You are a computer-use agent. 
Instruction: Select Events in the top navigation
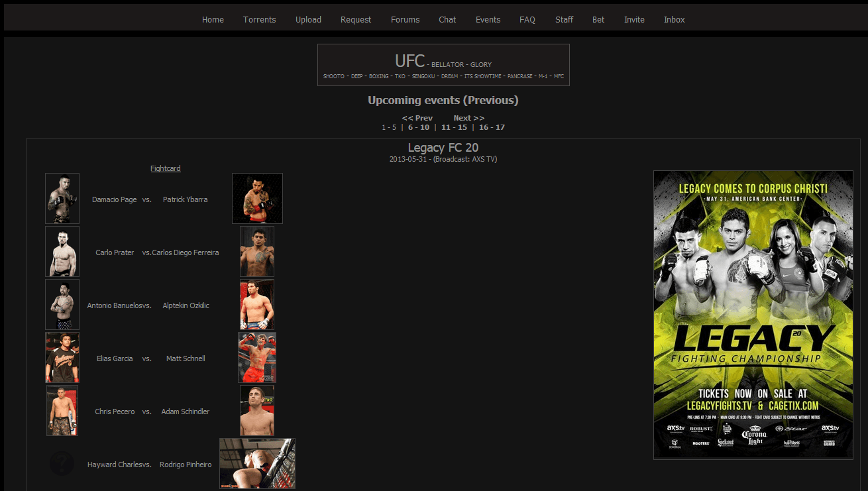pyautogui.click(x=488, y=20)
